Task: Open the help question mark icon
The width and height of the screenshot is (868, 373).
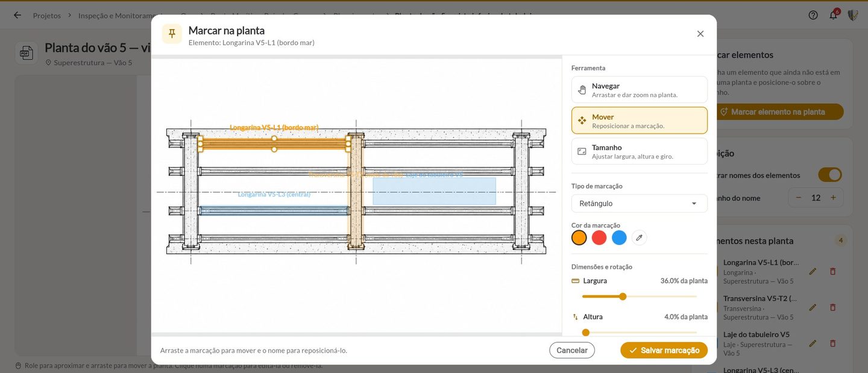Action: [813, 15]
